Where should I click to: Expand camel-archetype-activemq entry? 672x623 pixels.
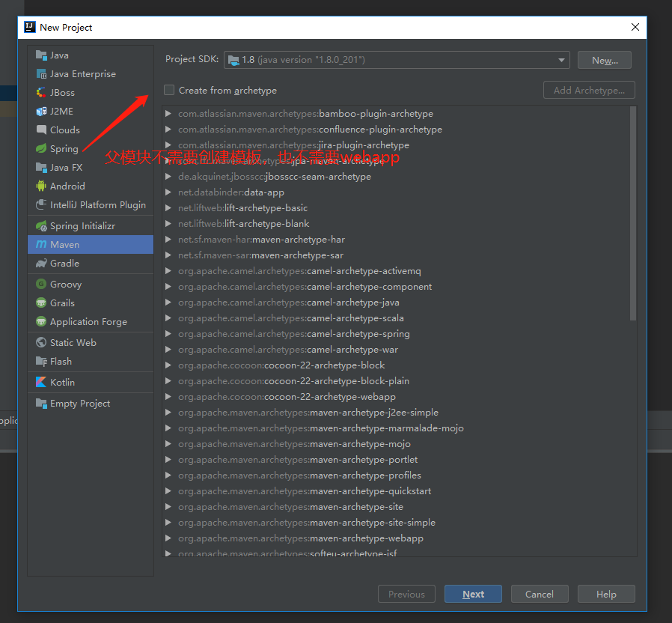168,271
